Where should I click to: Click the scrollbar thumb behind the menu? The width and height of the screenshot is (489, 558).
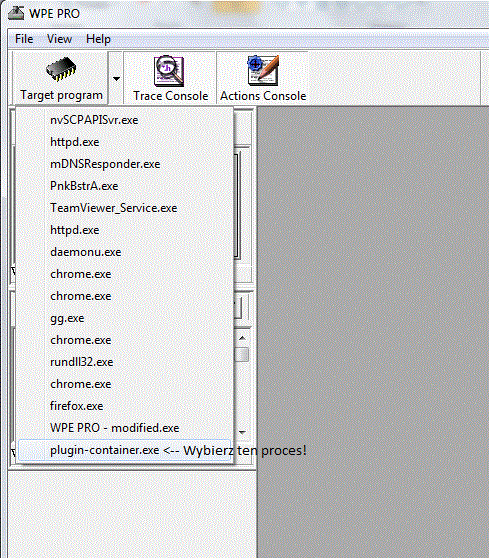click(243, 355)
